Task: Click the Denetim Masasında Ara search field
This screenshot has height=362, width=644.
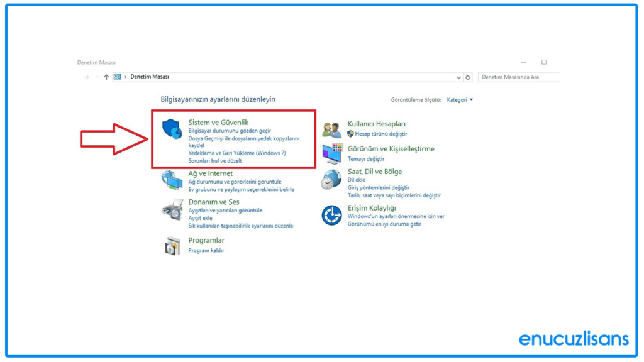Action: pyautogui.click(x=518, y=77)
